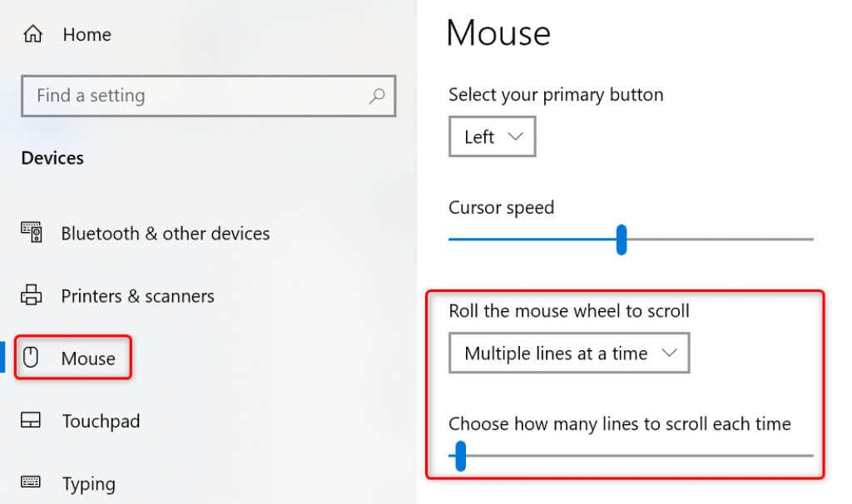Click chevron of mouse wheel scroll dropdown
This screenshot has height=504, width=852.
670,353
